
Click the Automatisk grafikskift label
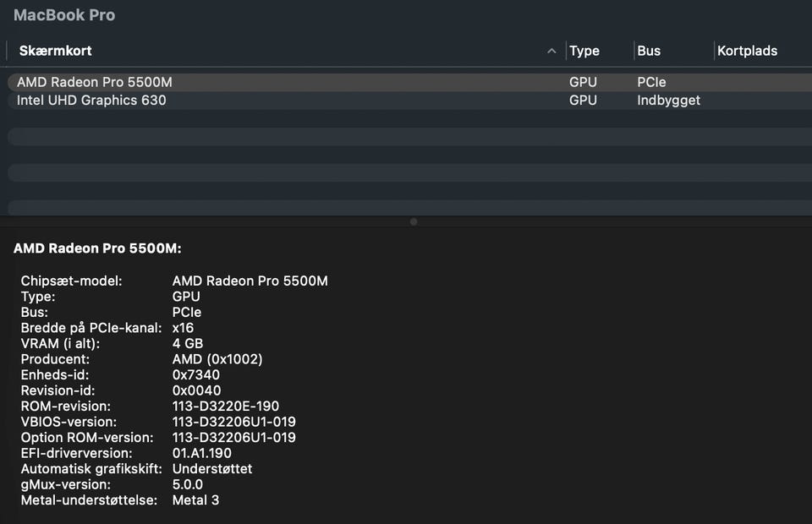click(91, 469)
